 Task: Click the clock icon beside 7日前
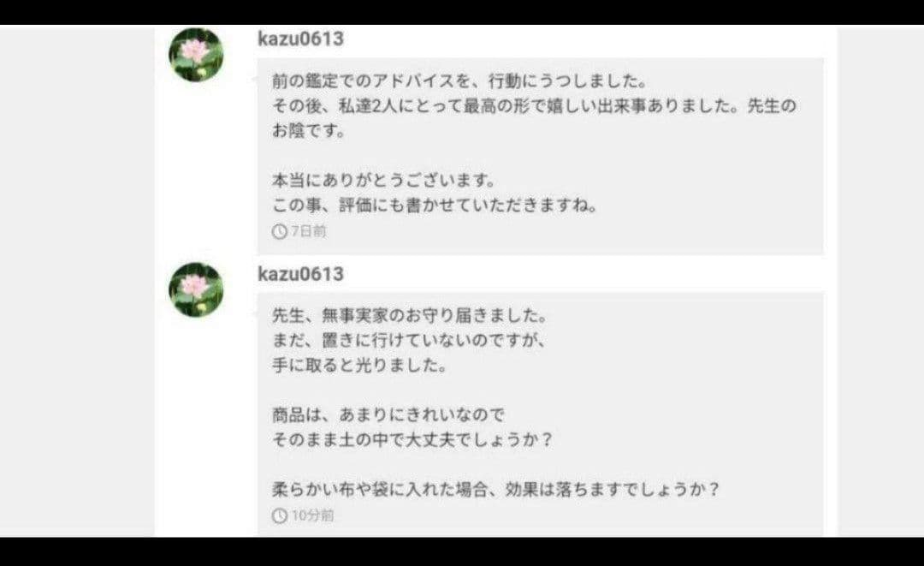click(x=279, y=232)
